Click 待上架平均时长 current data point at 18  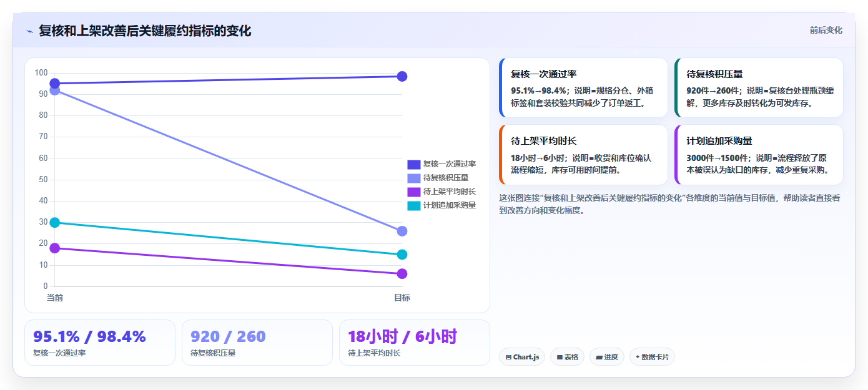click(x=55, y=248)
